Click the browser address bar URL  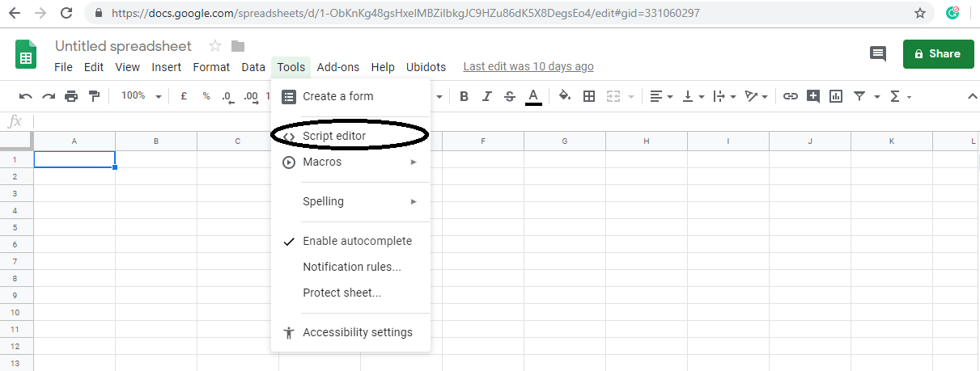click(406, 13)
